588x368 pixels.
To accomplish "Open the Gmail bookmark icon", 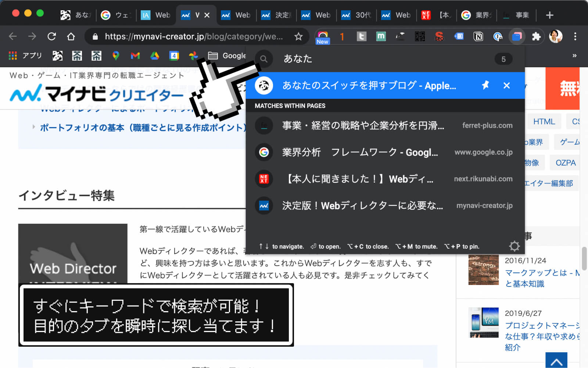I will click(135, 55).
